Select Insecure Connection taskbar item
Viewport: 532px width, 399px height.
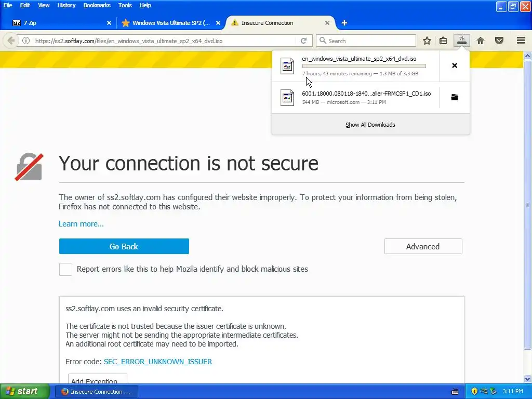pyautogui.click(x=97, y=392)
